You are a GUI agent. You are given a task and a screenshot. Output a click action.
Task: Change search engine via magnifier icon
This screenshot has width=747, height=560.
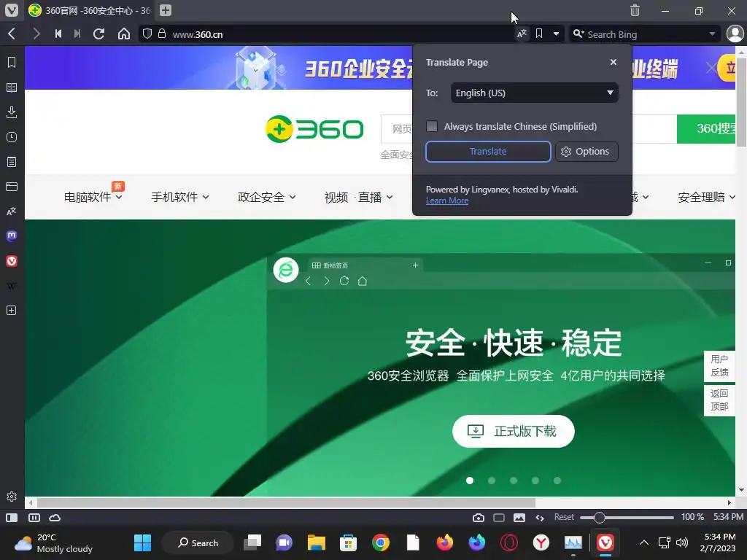pos(578,34)
